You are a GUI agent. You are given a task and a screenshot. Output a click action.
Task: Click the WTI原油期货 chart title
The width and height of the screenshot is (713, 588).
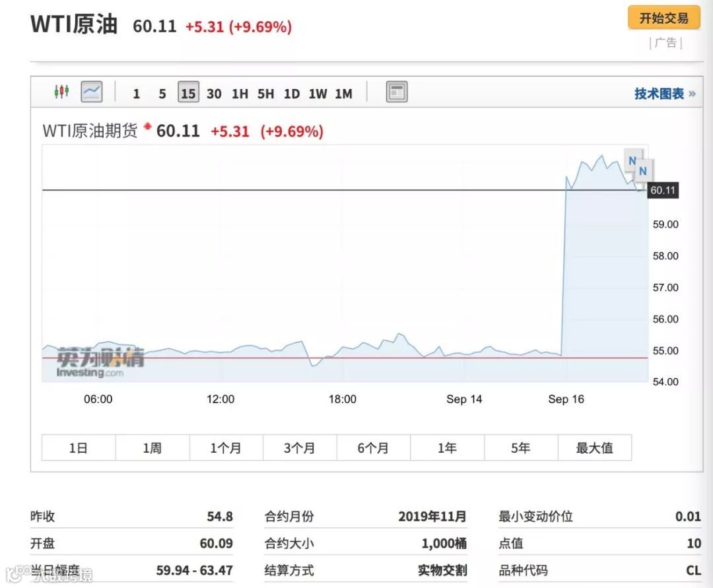pyautogui.click(x=90, y=131)
